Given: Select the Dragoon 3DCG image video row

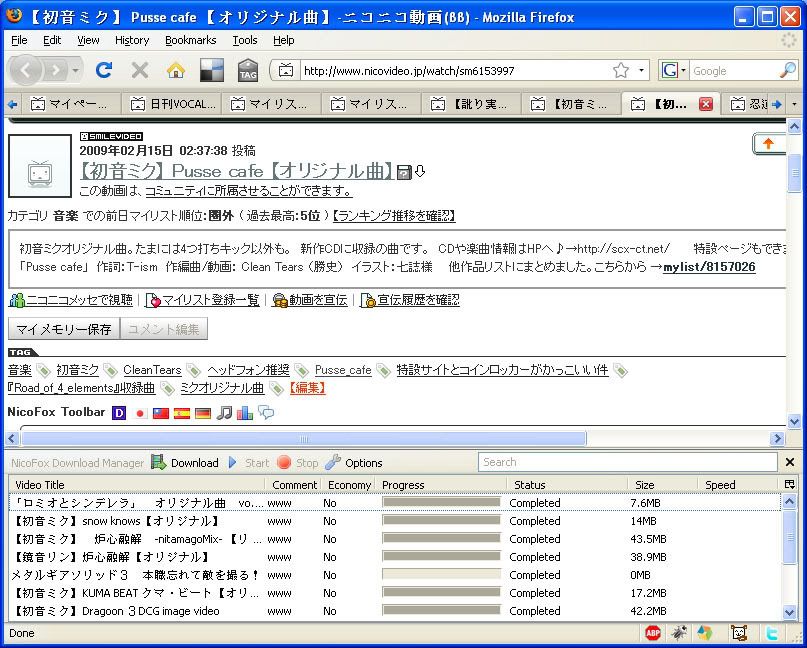Looking at the screenshot, I should [395, 611].
